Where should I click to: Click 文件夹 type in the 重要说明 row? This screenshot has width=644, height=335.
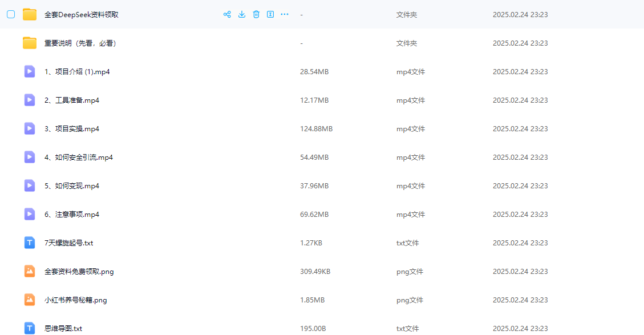(x=407, y=43)
